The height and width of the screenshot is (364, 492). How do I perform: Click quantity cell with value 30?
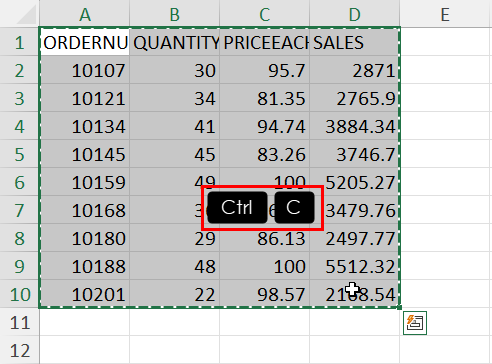point(175,70)
